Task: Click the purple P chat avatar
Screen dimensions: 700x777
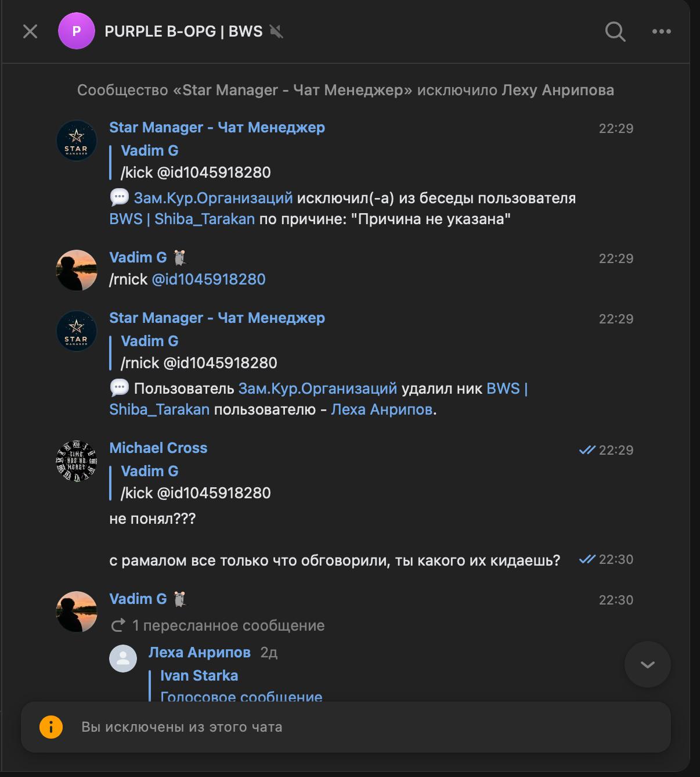Action: pyautogui.click(x=76, y=31)
